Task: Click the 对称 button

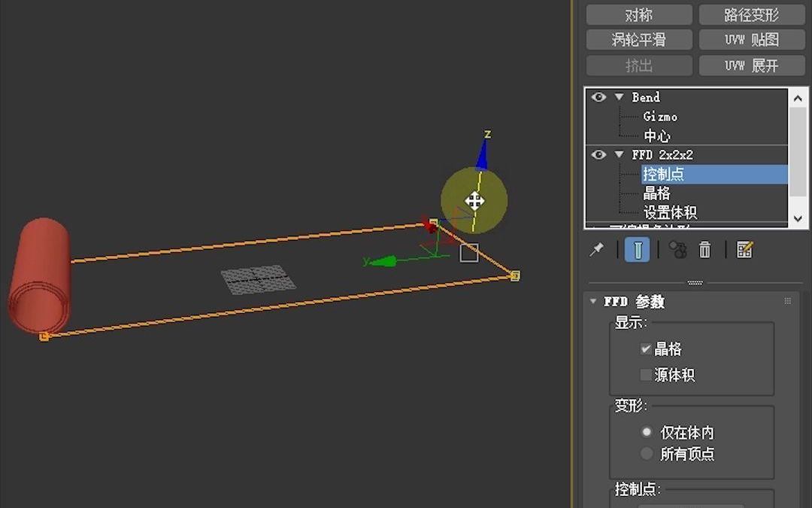Action: click(x=638, y=14)
